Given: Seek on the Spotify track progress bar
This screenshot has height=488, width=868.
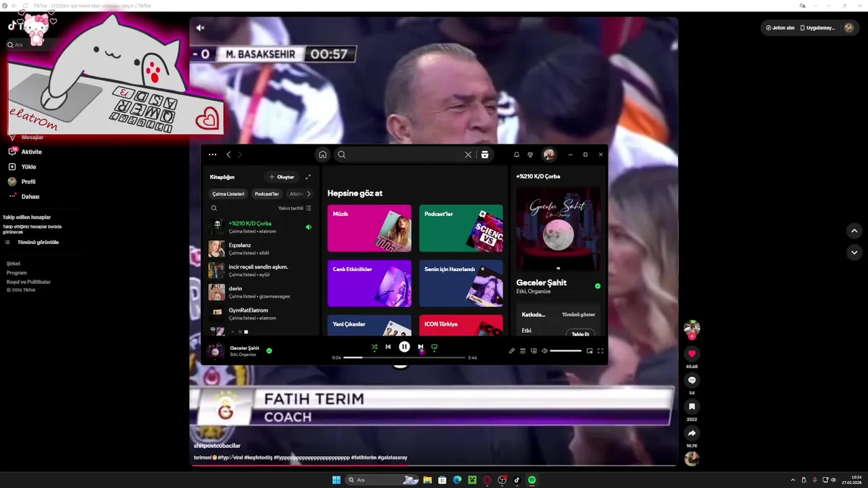Looking at the screenshot, I should click(x=404, y=357).
